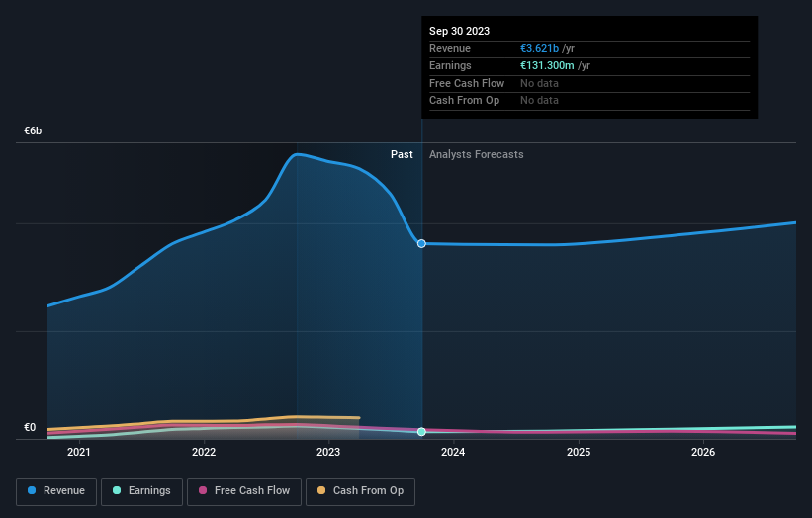The height and width of the screenshot is (518, 812).
Task: Click the 2026 x-axis label
Action: [703, 453]
